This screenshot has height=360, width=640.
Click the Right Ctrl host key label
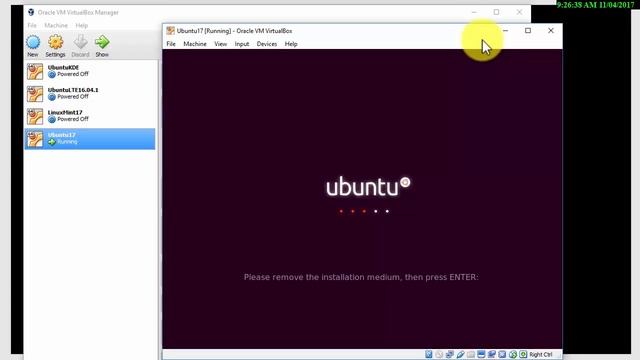click(x=541, y=354)
